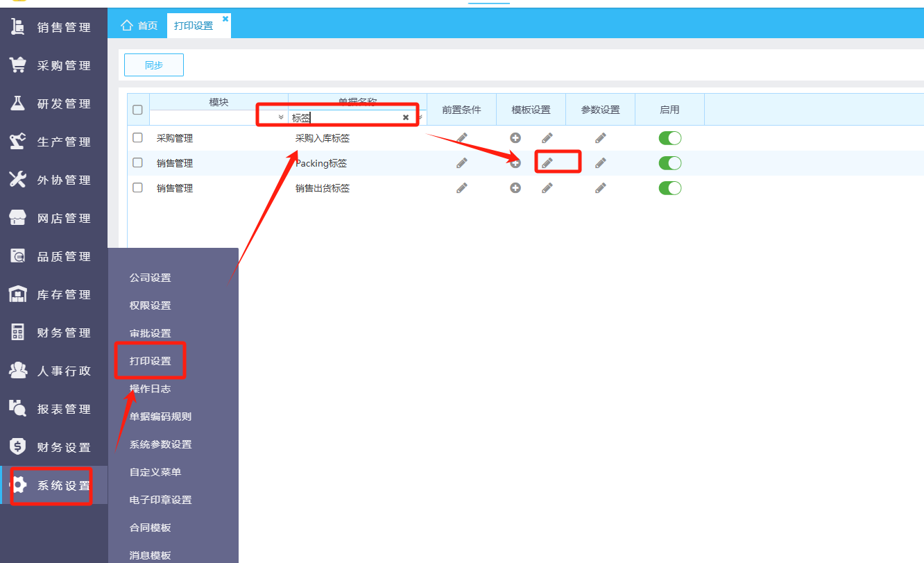Open 参数设置 pencil for 采购入库标签
The height and width of the screenshot is (563, 924).
(601, 138)
